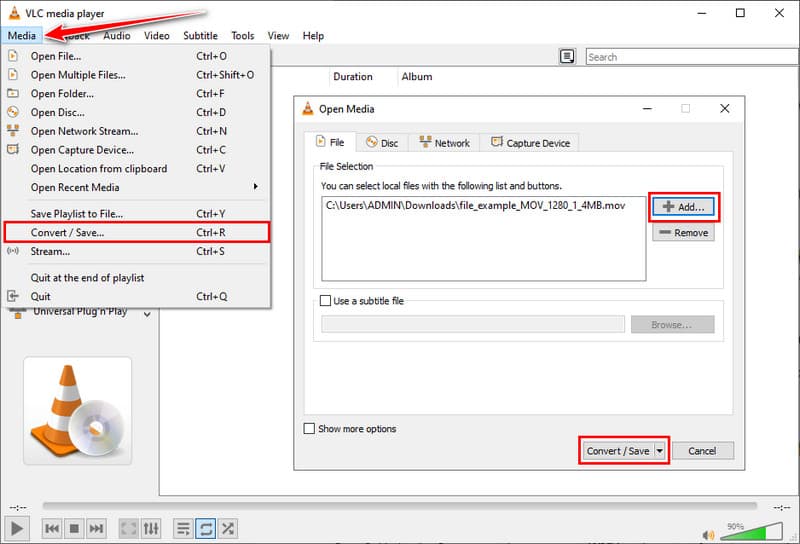Screen dimensions: 800x544
Task: Adjust the volume slider at 90%
Action: click(765, 530)
